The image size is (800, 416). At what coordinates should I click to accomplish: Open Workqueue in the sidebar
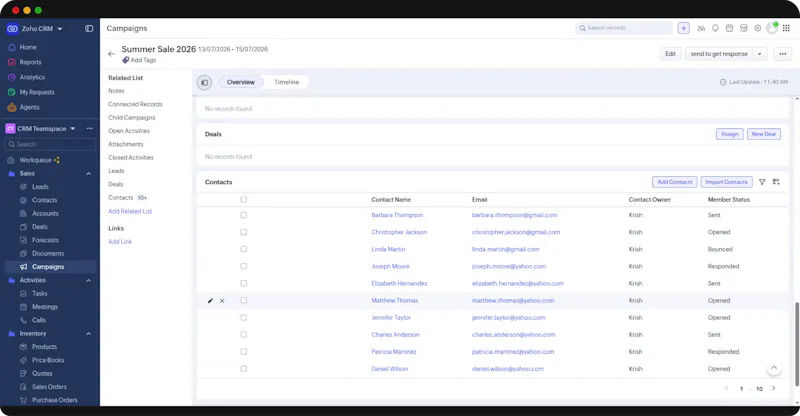pyautogui.click(x=35, y=160)
